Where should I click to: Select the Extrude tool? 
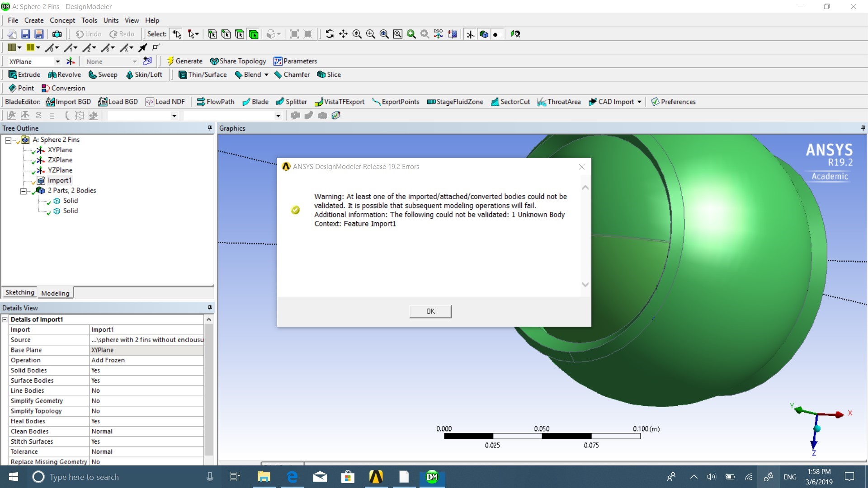(24, 75)
